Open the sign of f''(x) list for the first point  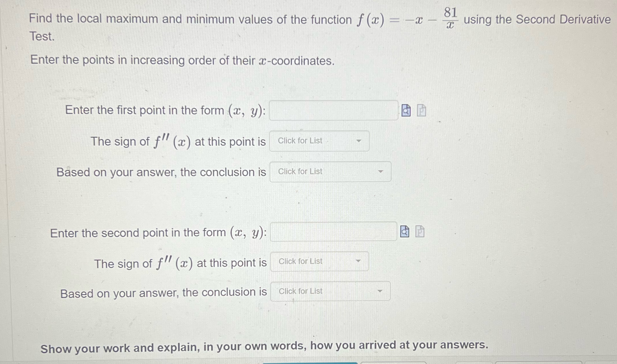click(319, 141)
